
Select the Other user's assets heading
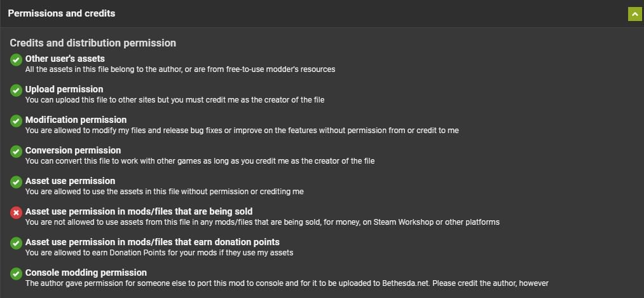pos(65,59)
